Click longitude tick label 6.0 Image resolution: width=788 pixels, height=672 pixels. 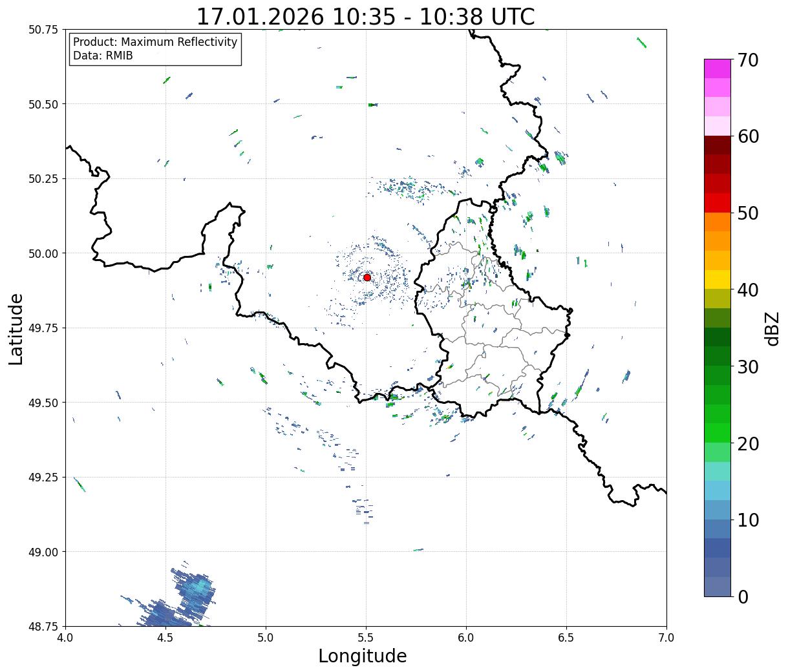point(466,638)
